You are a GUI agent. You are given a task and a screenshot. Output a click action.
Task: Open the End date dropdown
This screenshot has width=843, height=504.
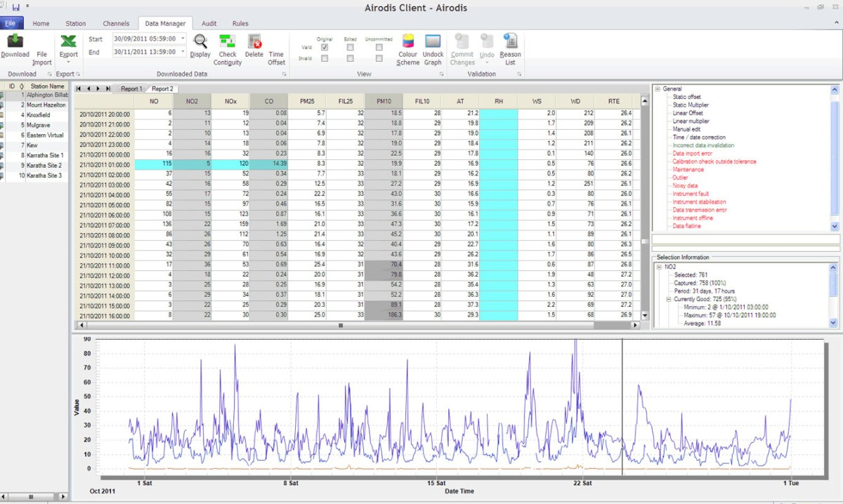183,51
